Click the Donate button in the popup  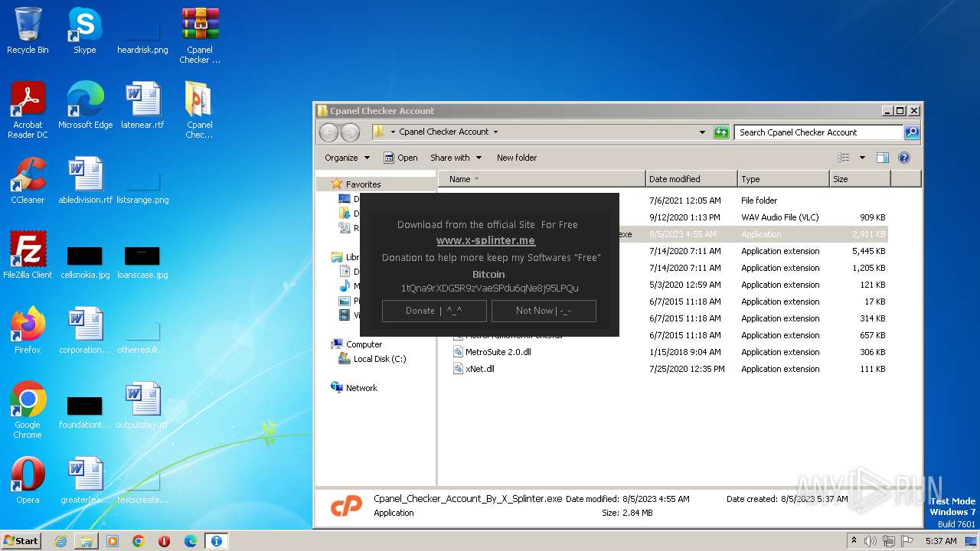434,311
